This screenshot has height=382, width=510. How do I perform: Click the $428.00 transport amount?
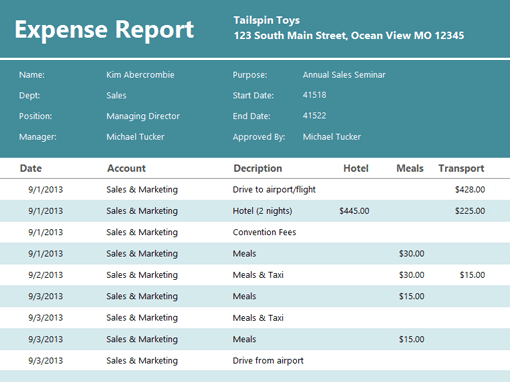point(470,190)
